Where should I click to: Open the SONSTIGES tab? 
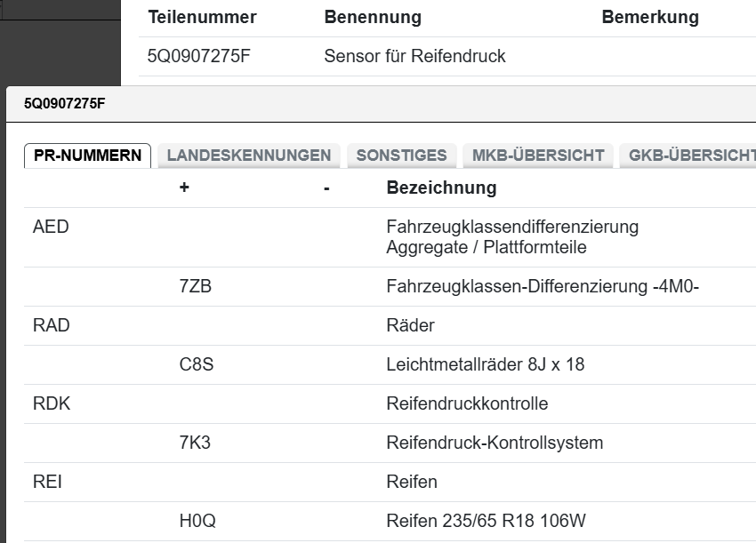[x=401, y=156]
